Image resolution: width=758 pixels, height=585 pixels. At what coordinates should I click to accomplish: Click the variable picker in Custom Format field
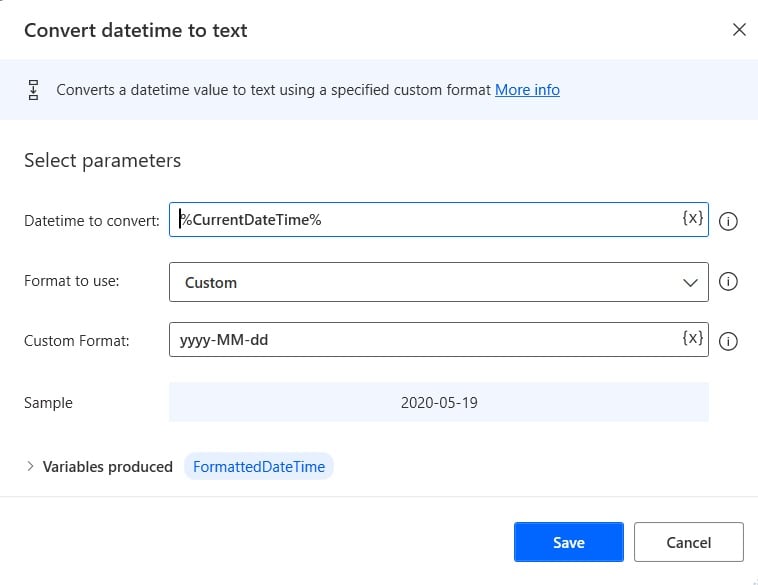click(x=692, y=338)
